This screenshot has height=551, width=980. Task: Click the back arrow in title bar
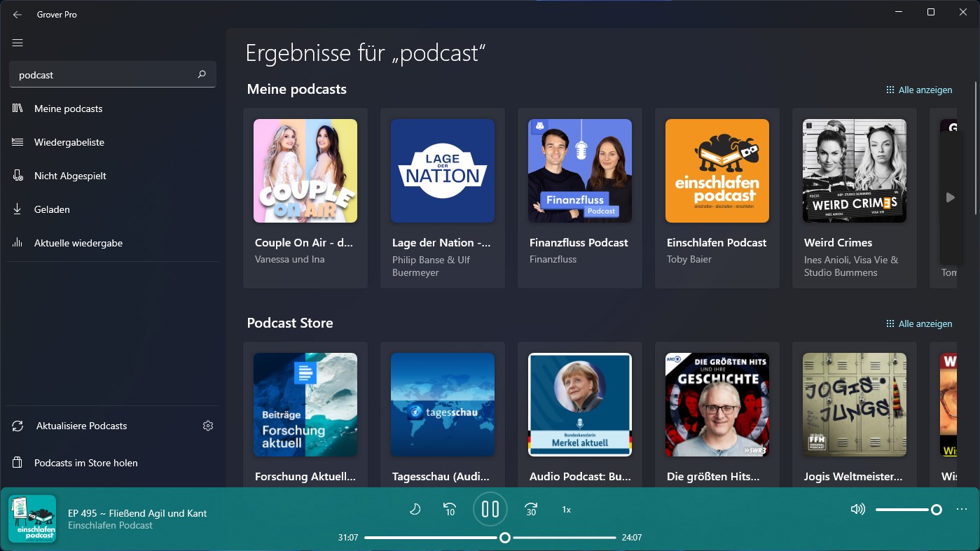18,14
